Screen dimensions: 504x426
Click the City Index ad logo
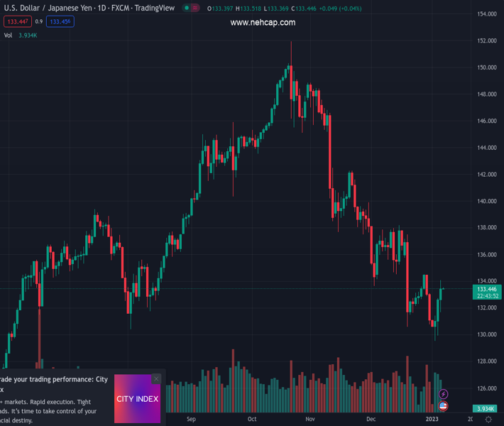pos(137,399)
